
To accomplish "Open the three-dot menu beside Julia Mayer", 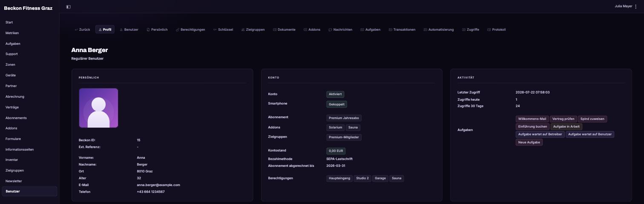I will click(636, 6).
